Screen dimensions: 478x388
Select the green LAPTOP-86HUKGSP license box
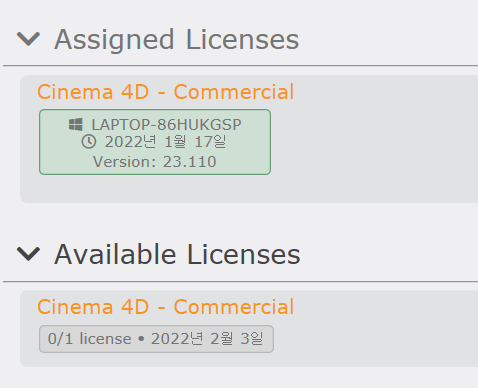(155, 142)
